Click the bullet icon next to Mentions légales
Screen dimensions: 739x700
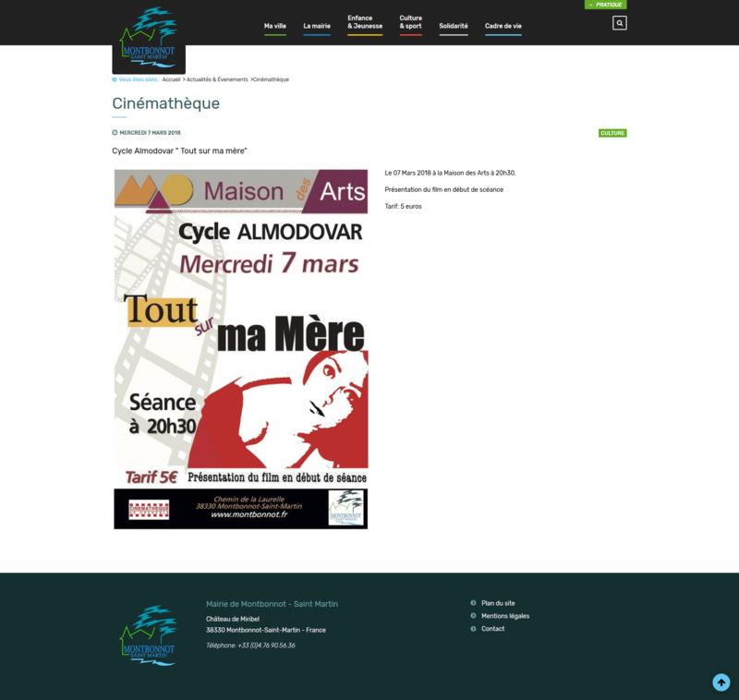pyautogui.click(x=473, y=615)
